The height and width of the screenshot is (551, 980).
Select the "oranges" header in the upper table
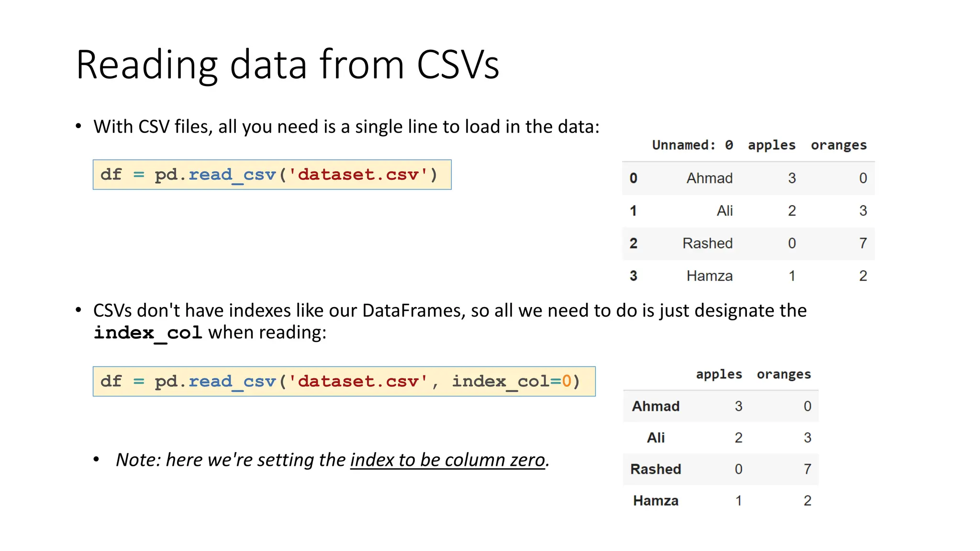point(838,145)
